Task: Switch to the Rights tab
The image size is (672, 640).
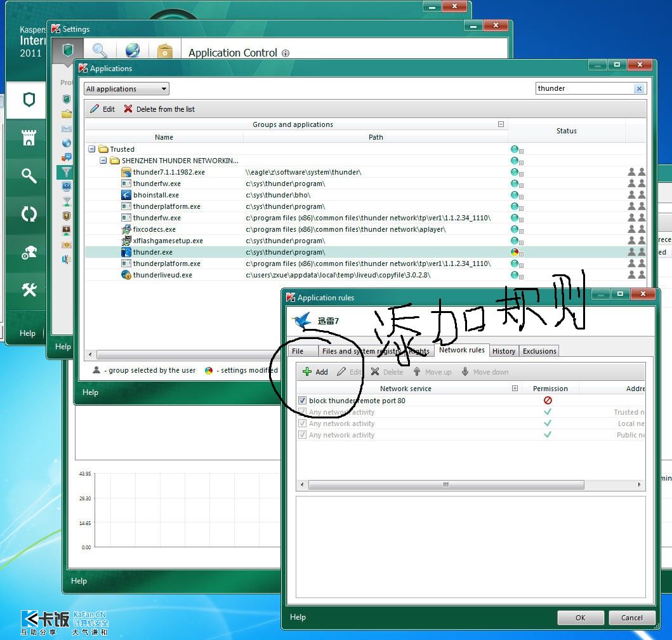Action: [x=419, y=351]
